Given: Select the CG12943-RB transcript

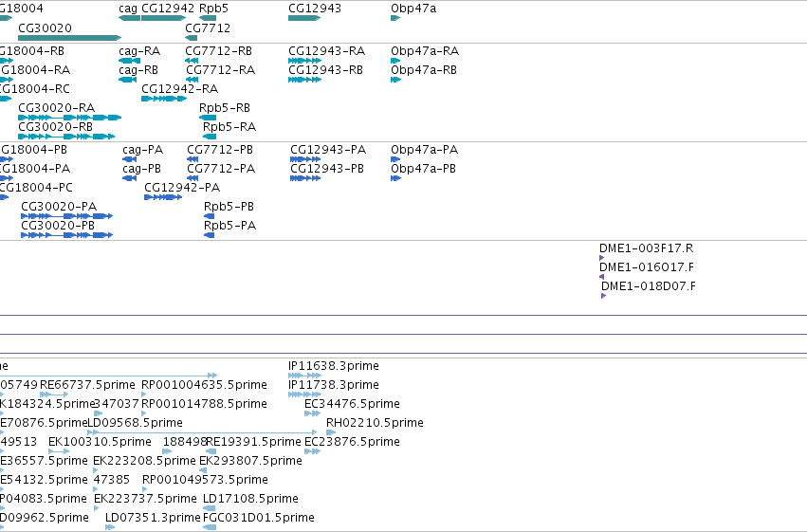Looking at the screenshot, I should 304,80.
